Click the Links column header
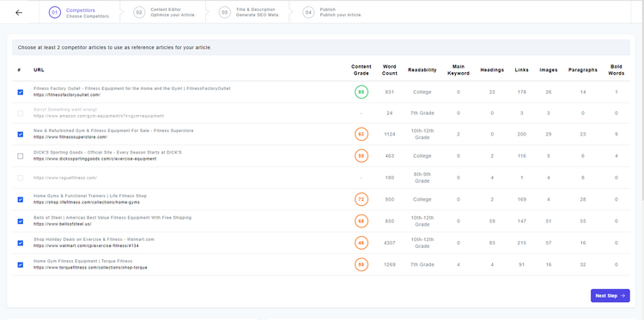This screenshot has width=644, height=320. click(521, 69)
